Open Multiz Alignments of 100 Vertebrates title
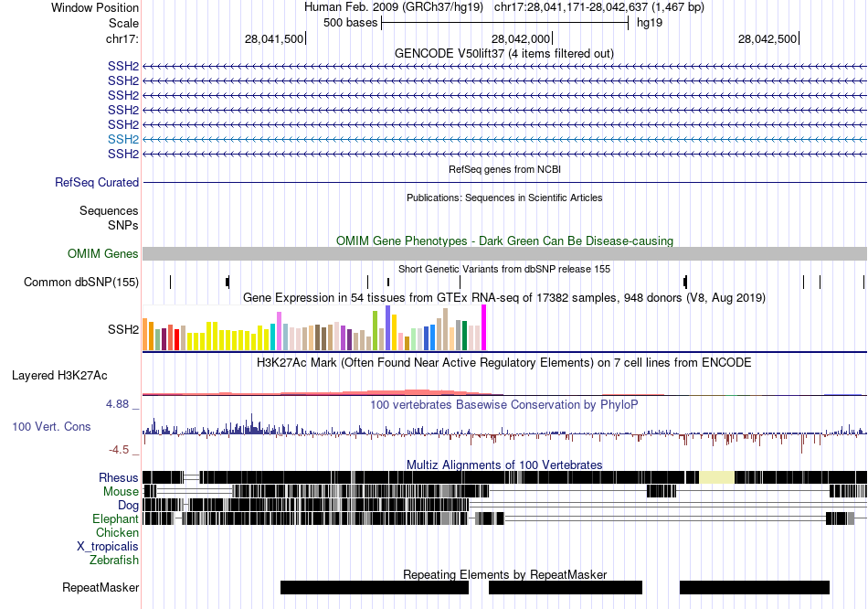Viewport: 868px width, 609px height. tap(504, 465)
